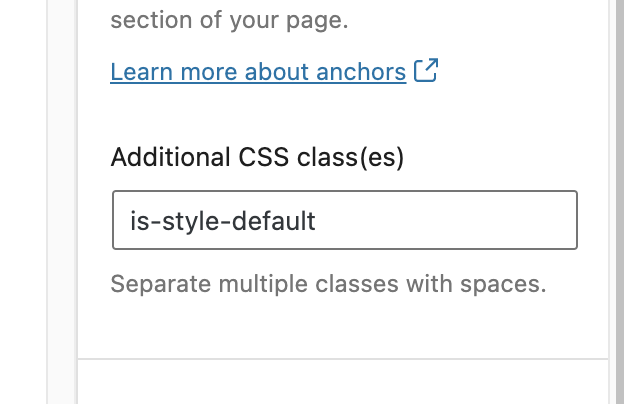Image resolution: width=624 pixels, height=404 pixels.
Task: Click the 'is-style' part of the class name
Action: [176, 220]
